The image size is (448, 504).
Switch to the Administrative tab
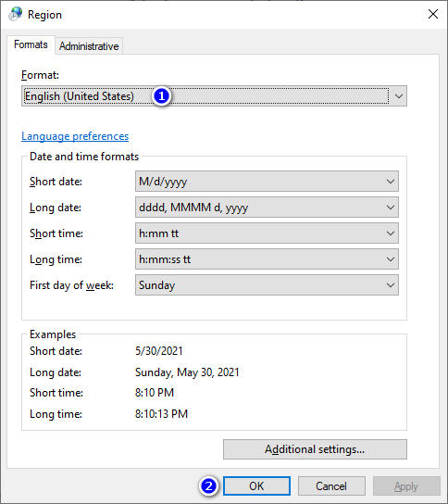click(x=89, y=46)
